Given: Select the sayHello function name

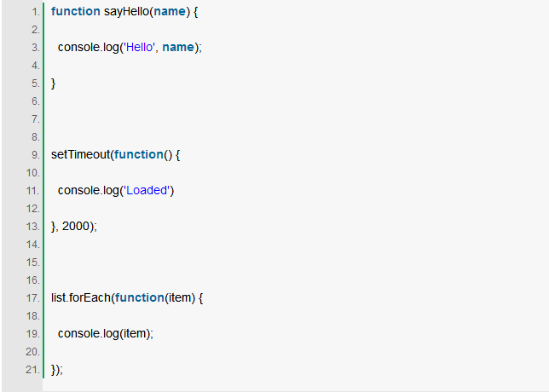Looking at the screenshot, I should point(127,12).
